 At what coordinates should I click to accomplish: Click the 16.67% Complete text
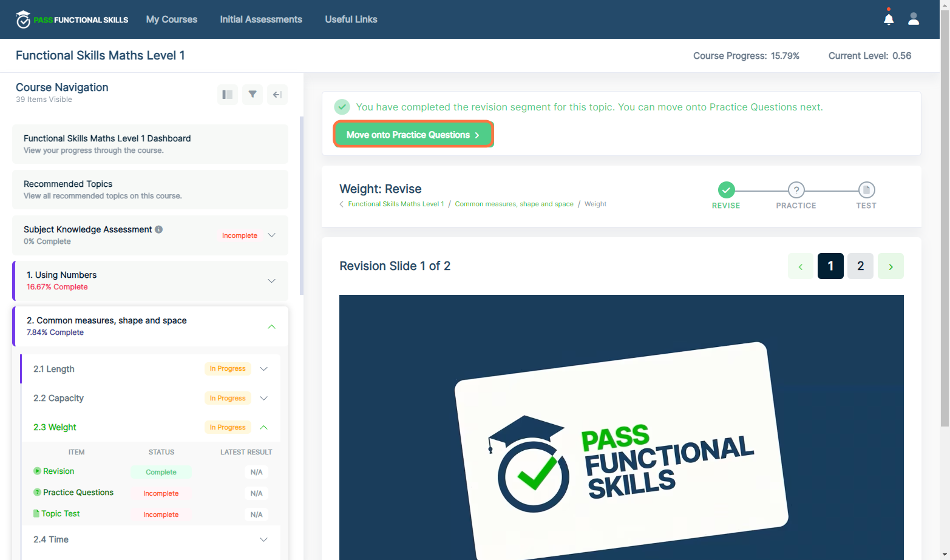pos(57,287)
